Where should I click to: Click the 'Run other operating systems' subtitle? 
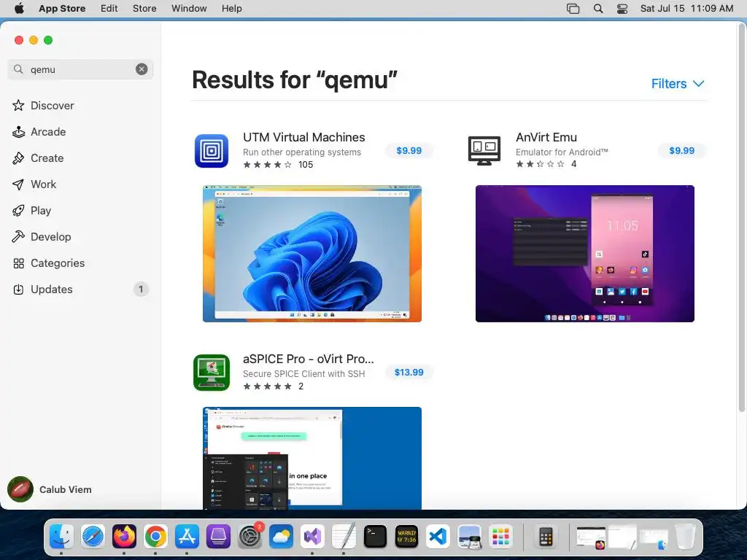tap(302, 152)
